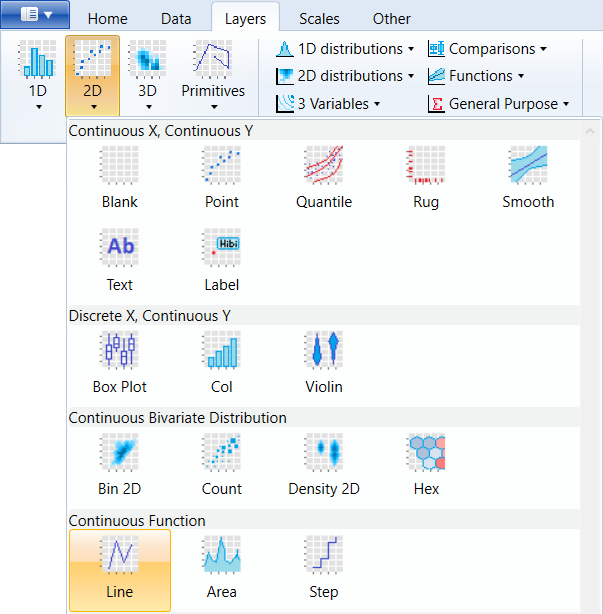Add a Rug layer
The width and height of the screenshot is (603, 614).
pyautogui.click(x=426, y=177)
